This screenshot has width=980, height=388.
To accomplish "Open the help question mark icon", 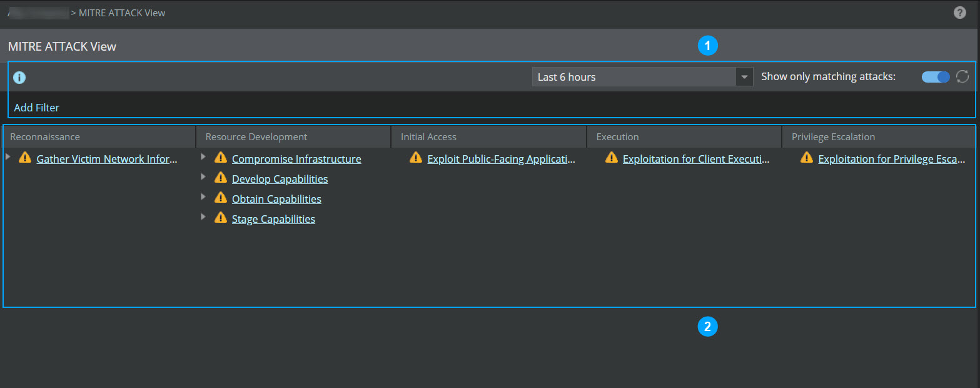I will click(x=959, y=13).
